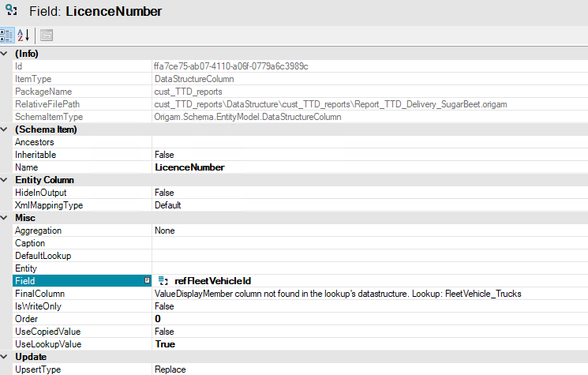Collapse the (Schema Item) section
The image size is (588, 375).
coord(6,129)
